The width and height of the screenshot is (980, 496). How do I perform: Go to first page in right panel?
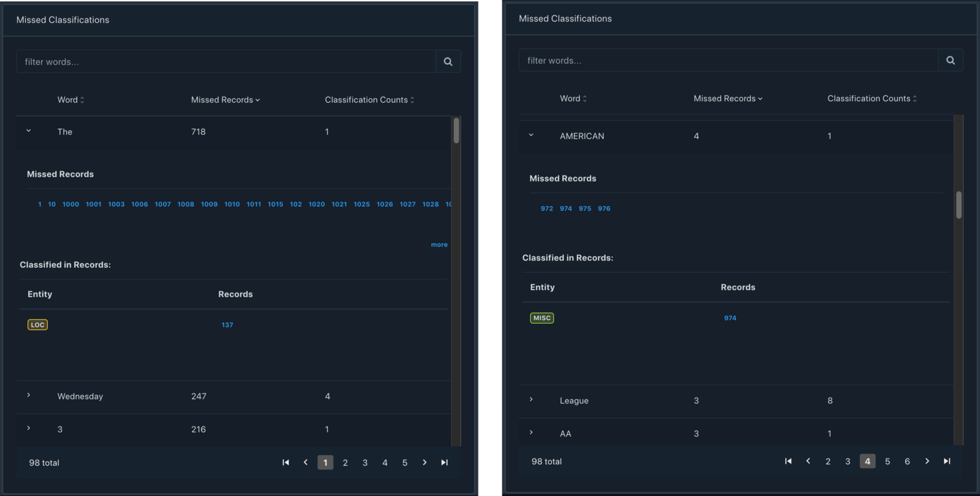[x=788, y=461]
